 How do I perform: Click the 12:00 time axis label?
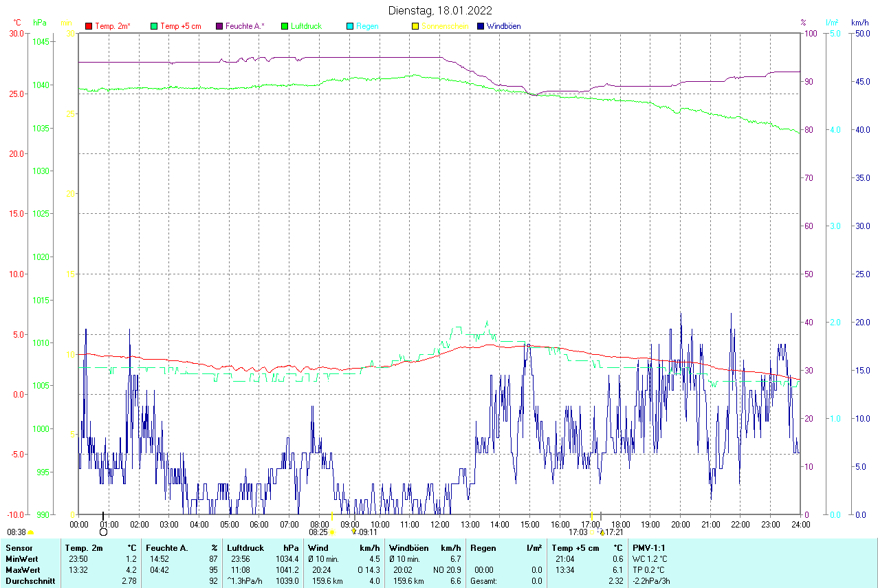tap(439, 525)
